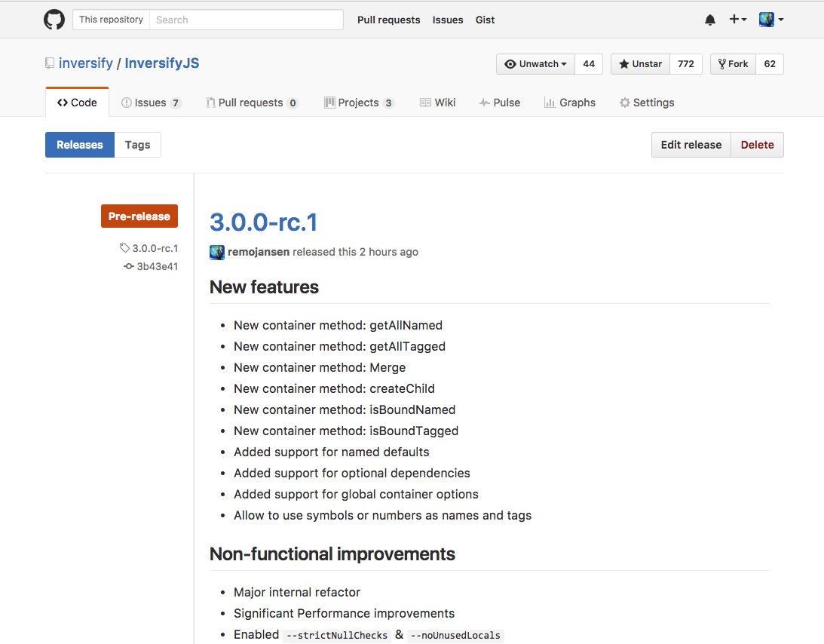Screen dimensions: 824x644
Task: Fork the InversifyJS repository
Action: click(x=733, y=64)
